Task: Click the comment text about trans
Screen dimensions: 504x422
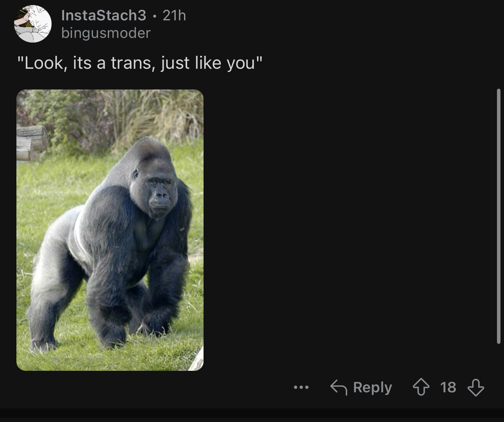Action: (140, 63)
